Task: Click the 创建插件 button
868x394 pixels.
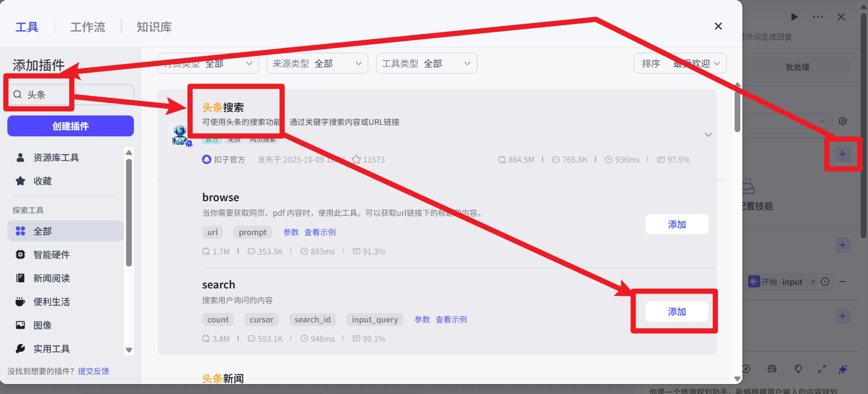Action: click(71, 126)
